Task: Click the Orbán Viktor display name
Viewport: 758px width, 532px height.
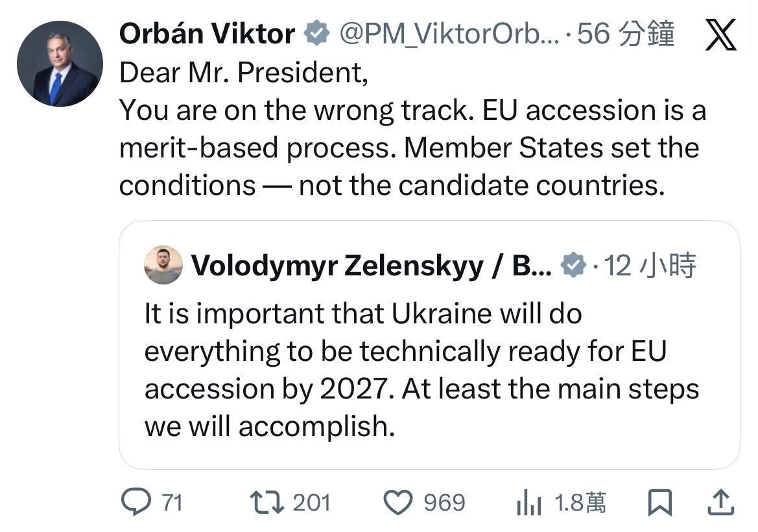Action: pos(207,34)
